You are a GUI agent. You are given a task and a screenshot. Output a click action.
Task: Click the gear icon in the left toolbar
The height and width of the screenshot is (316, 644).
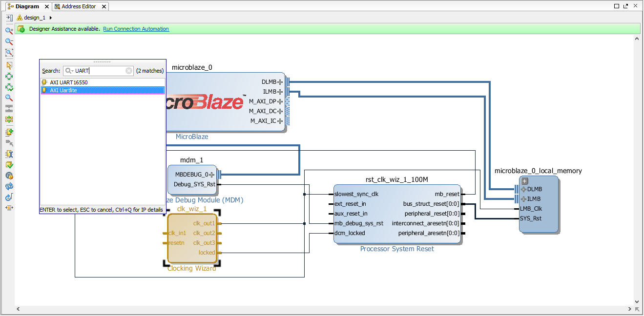tap(9, 176)
